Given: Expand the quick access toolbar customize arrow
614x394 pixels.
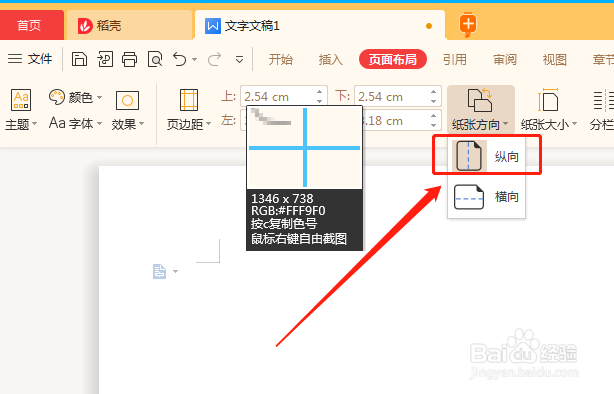Looking at the screenshot, I should 239,60.
